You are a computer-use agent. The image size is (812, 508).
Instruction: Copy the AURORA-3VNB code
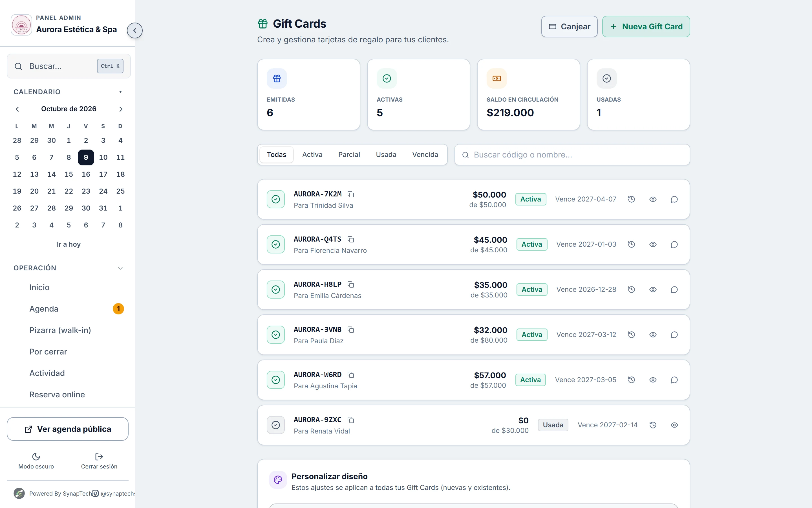tap(351, 330)
